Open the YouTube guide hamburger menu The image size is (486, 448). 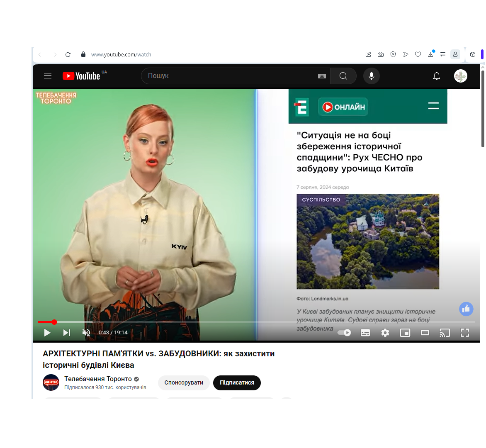click(x=48, y=76)
